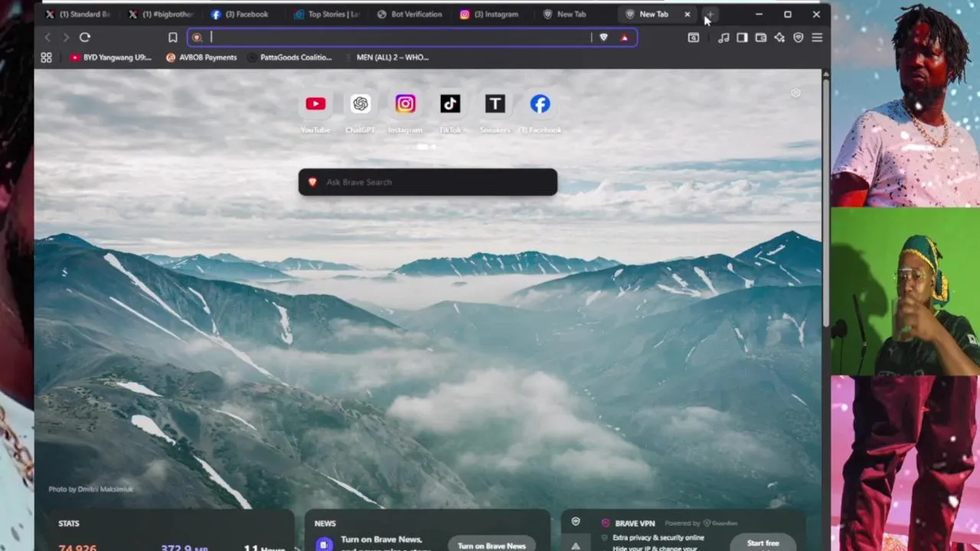Focus the Ask Brave Search box
Viewport: 980px width, 551px height.
point(428,182)
